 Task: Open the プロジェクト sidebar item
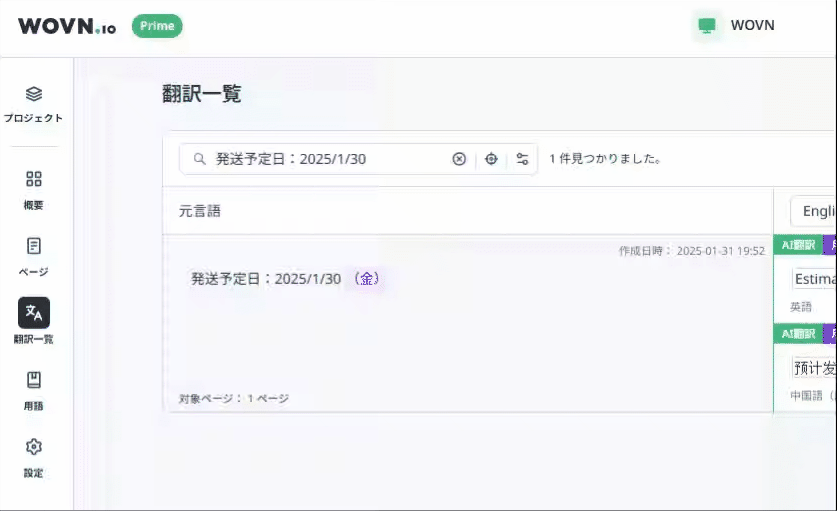click(34, 104)
